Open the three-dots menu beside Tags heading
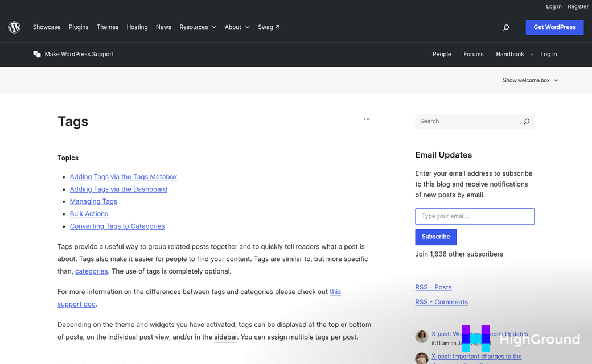 click(367, 119)
